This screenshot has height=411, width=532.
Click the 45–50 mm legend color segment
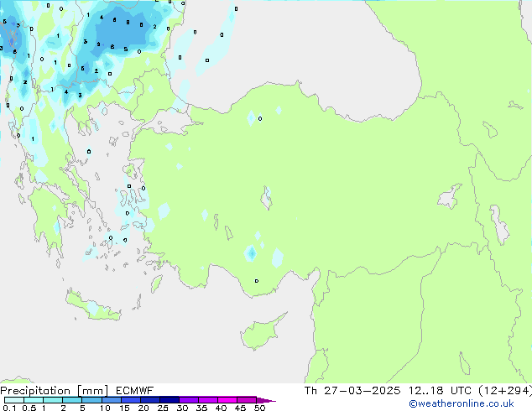(247, 400)
